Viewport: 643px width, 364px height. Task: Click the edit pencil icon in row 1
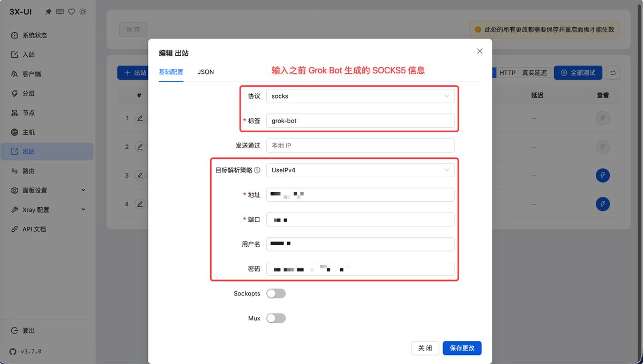point(140,118)
